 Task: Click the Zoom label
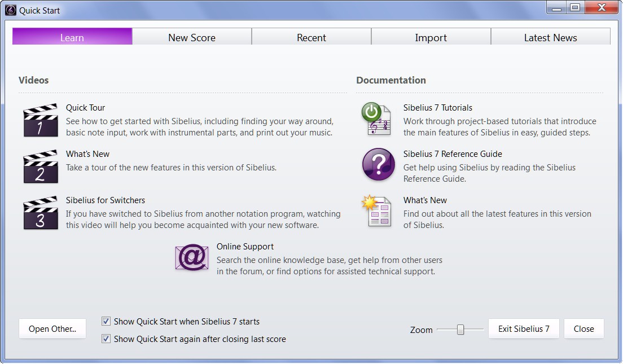coord(421,330)
